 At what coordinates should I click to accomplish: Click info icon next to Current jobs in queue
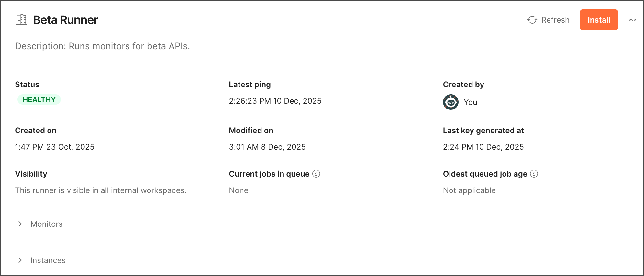(x=316, y=174)
